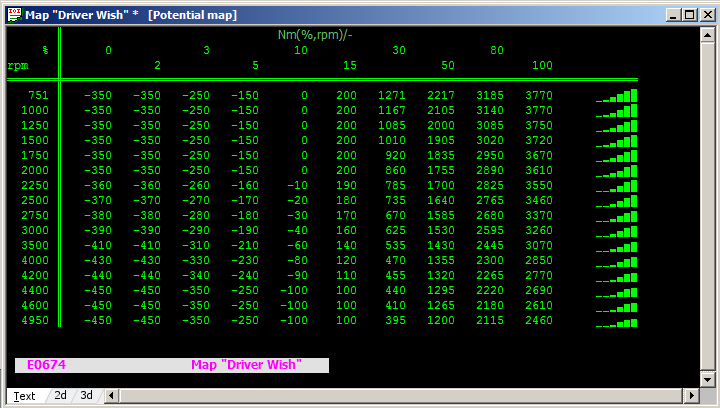Click the Nm(%,rpm)/- unit label
This screenshot has height=408, width=720.
pyautogui.click(x=315, y=35)
